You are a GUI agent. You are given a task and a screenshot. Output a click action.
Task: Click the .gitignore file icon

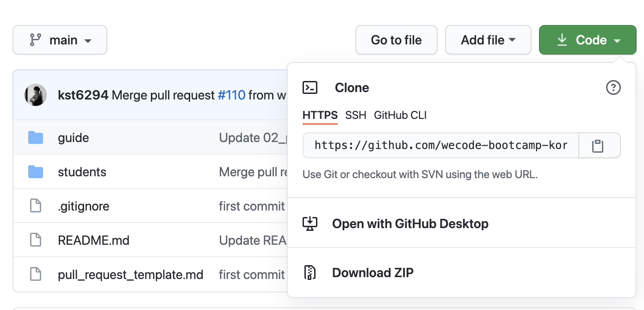click(x=36, y=206)
